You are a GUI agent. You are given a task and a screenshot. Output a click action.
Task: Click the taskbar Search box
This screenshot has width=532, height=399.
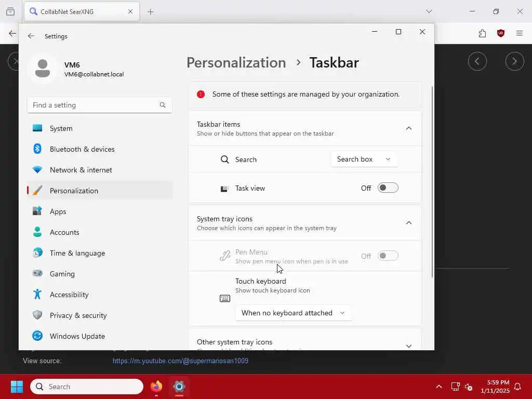pyautogui.click(x=87, y=387)
